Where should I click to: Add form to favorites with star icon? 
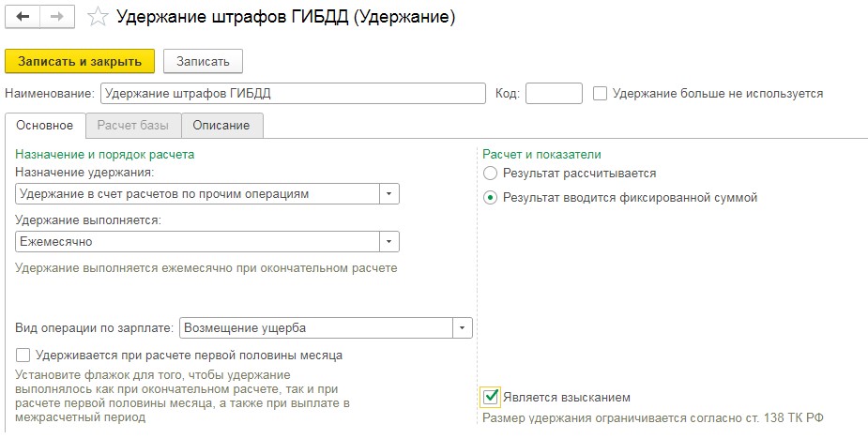click(x=96, y=18)
